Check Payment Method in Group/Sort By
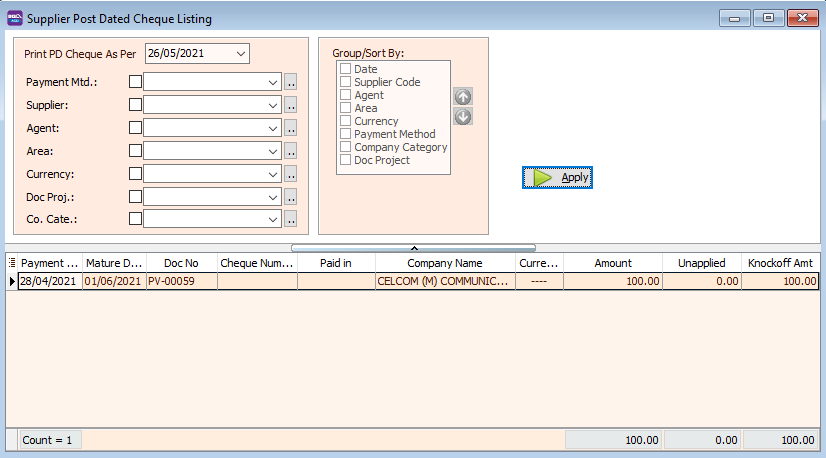Viewport: 826px width, 458px height. pos(346,134)
